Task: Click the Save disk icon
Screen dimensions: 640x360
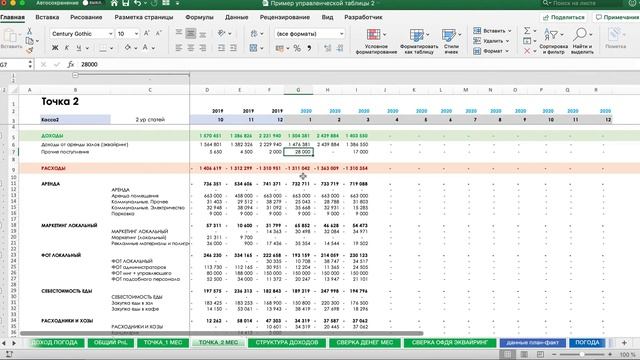Action: click(126, 3)
